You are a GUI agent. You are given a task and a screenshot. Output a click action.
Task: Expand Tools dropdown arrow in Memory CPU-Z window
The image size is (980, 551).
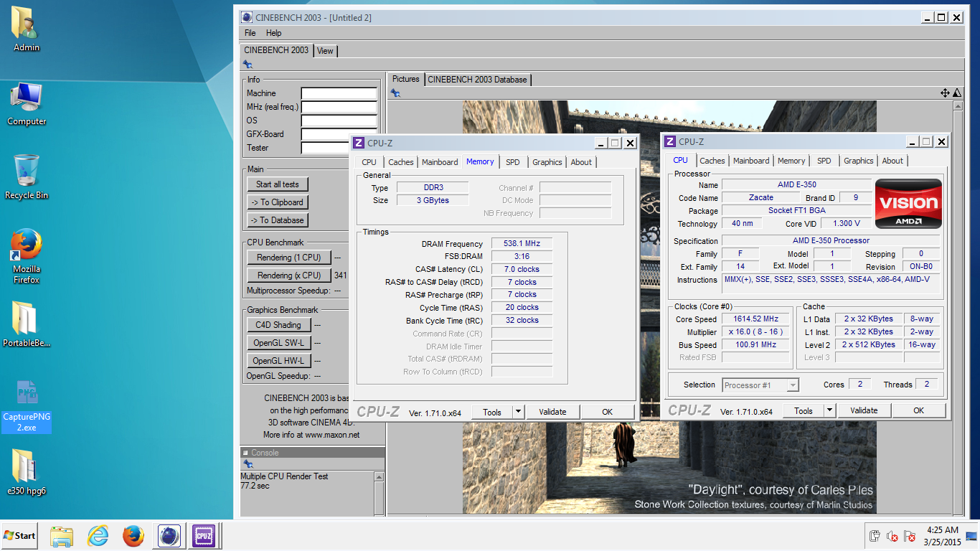tap(519, 412)
